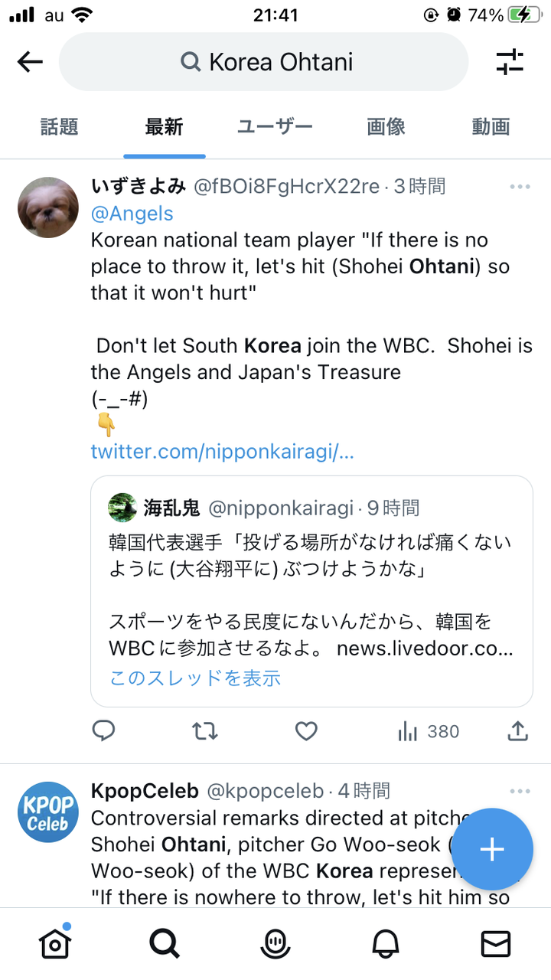The width and height of the screenshot is (551, 980).
Task: Open Spaces microphone icon in bottom bar
Action: point(275,945)
